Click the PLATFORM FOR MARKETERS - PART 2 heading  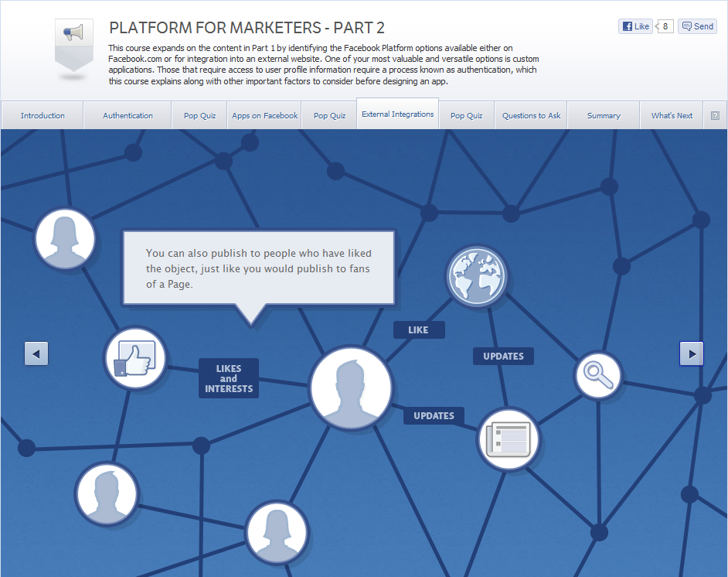[x=247, y=28]
